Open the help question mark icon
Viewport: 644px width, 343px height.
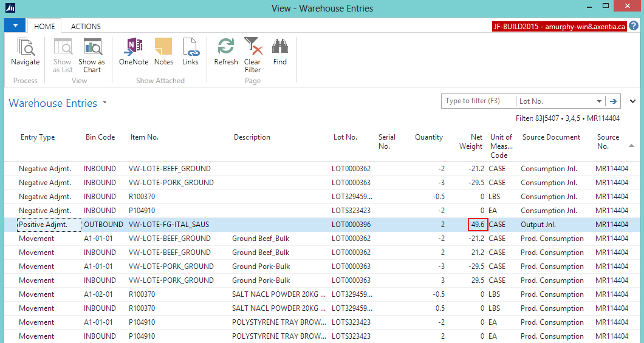click(x=634, y=26)
